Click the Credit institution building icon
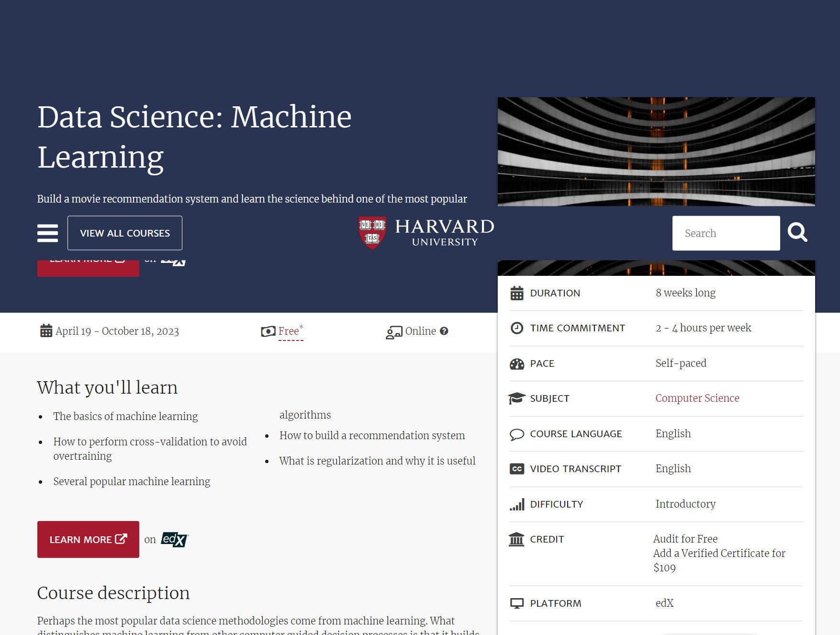This screenshot has height=635, width=840. click(x=516, y=539)
